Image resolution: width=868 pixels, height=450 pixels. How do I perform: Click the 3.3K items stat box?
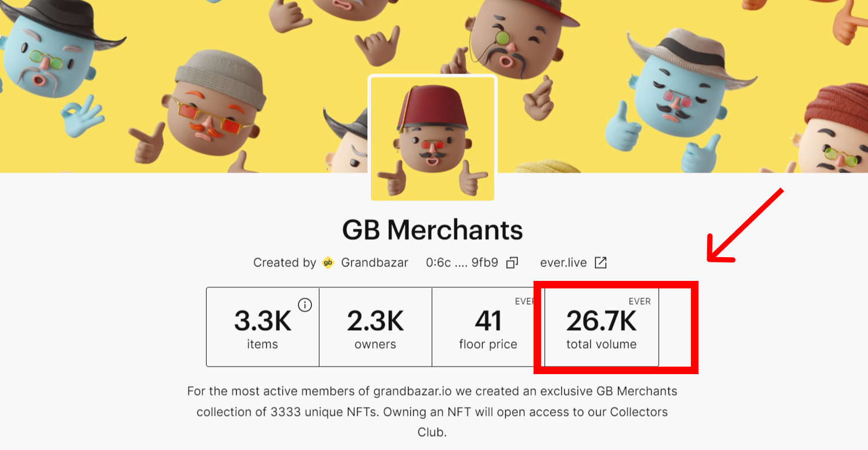coord(263,327)
